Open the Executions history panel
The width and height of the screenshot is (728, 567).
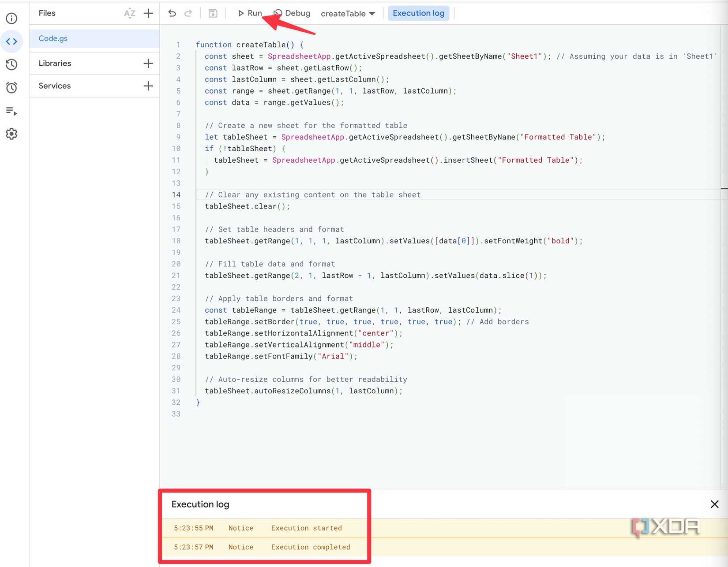12,64
